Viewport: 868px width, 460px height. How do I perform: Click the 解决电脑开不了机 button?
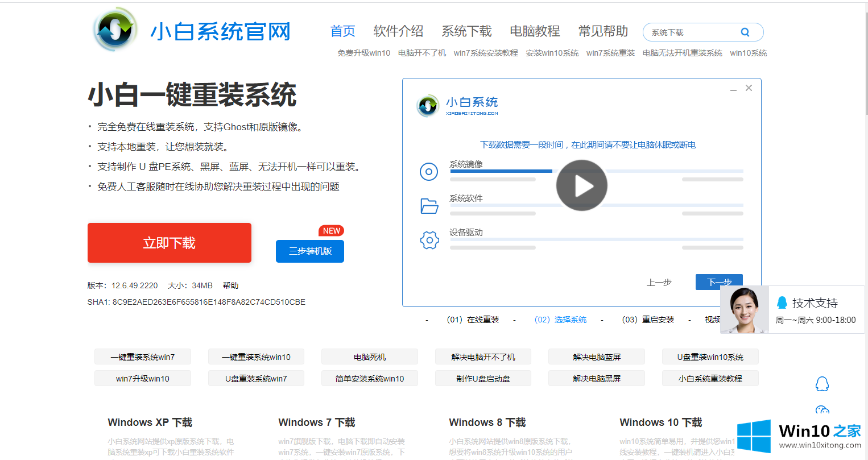483,357
